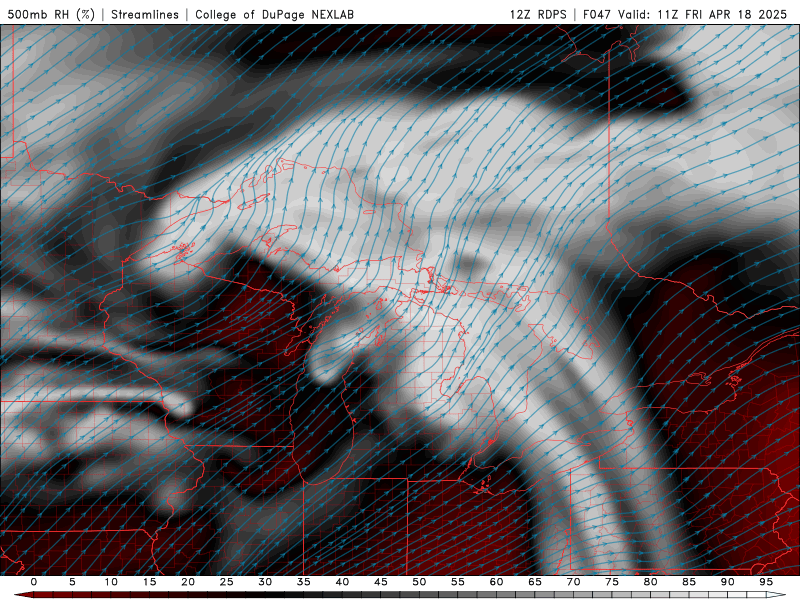Click the colorbar label '60'
The width and height of the screenshot is (800, 600).
point(496,582)
